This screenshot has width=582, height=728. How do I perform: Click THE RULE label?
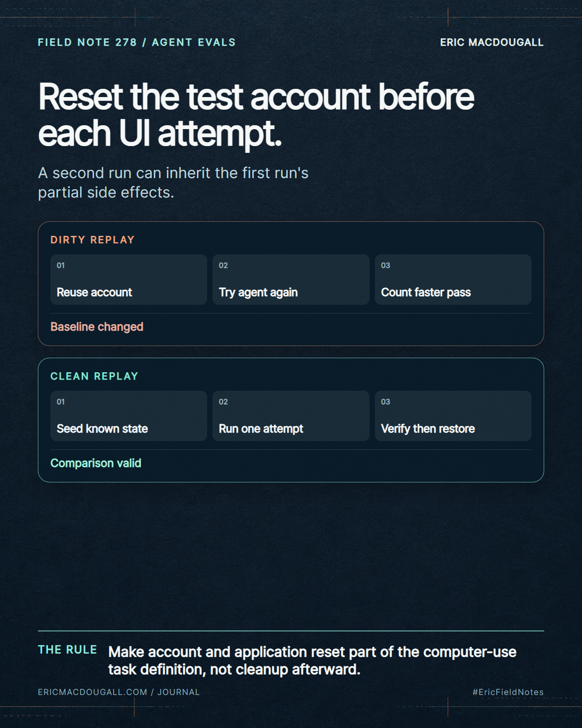[67, 650]
